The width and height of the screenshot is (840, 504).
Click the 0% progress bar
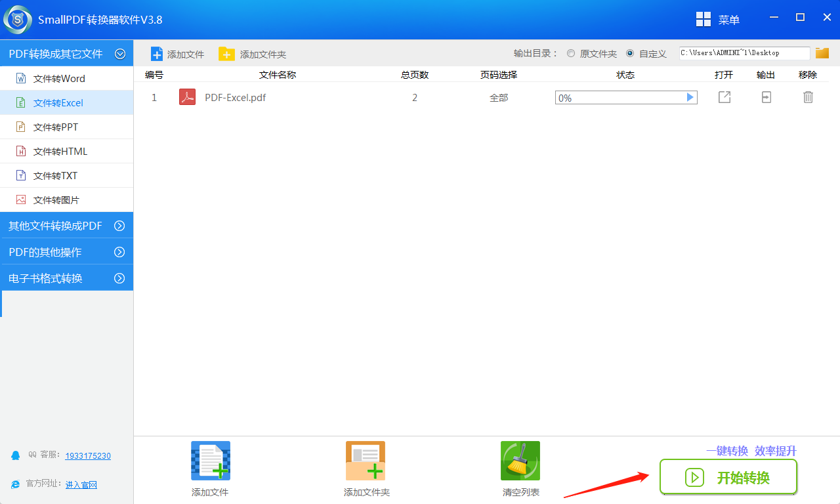tap(626, 98)
